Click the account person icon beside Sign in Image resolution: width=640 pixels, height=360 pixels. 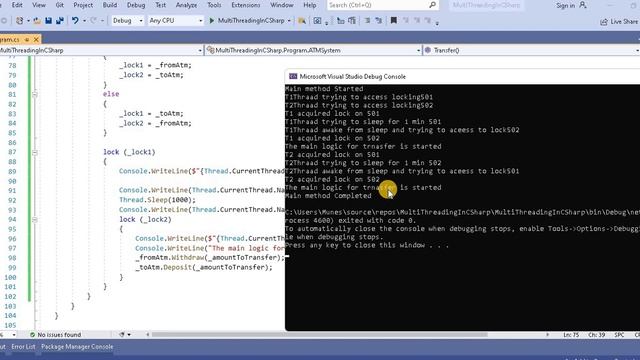coord(583,5)
